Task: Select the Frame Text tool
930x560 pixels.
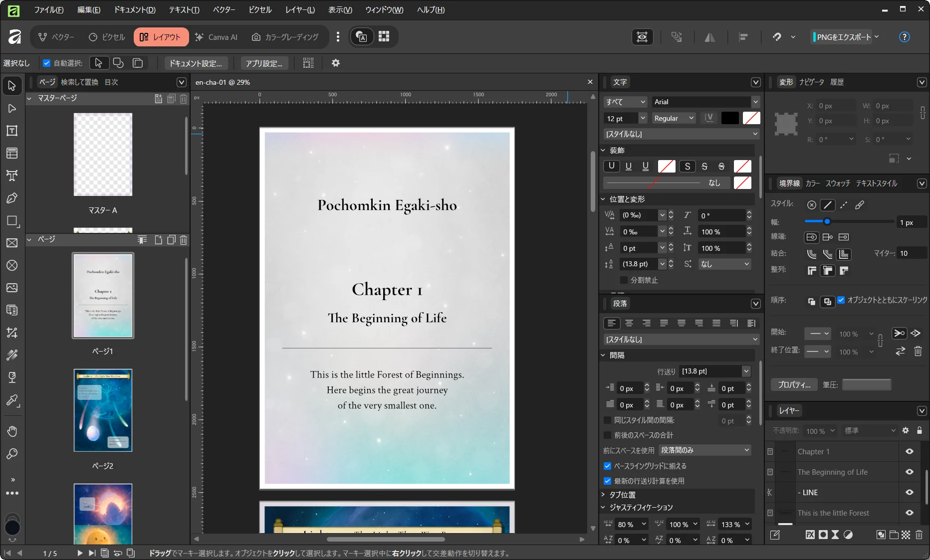Action: (x=12, y=131)
